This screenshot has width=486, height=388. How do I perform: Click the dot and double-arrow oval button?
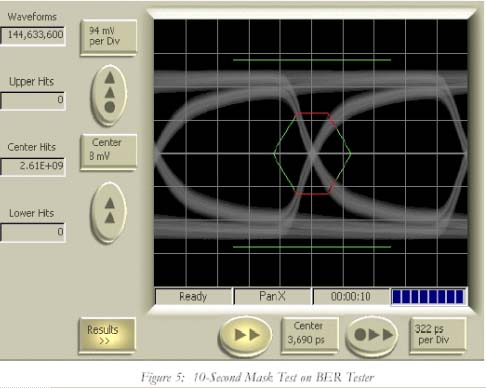point(372,335)
